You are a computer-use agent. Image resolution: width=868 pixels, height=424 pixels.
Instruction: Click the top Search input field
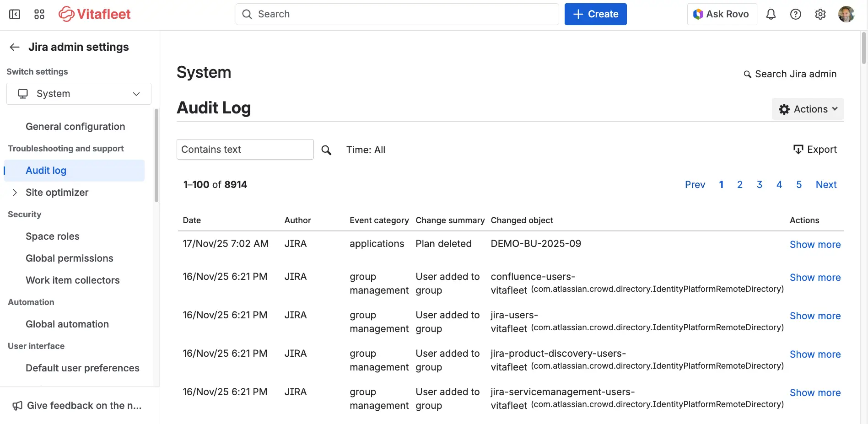coord(397,14)
